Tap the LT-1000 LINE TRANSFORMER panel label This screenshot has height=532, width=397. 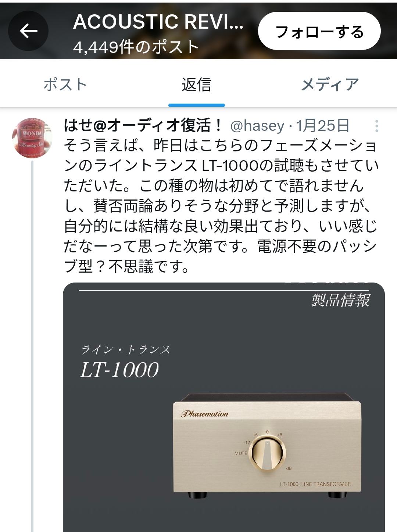[x=315, y=484]
